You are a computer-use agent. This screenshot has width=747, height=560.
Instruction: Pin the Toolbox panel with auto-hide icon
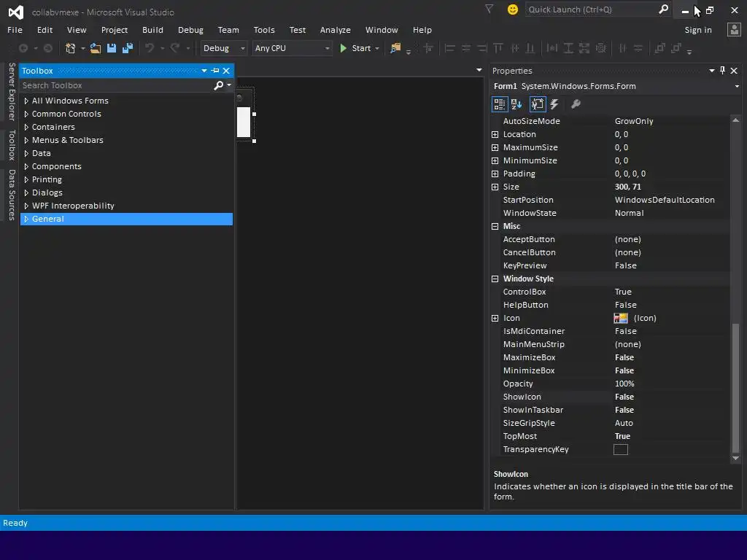coord(215,71)
